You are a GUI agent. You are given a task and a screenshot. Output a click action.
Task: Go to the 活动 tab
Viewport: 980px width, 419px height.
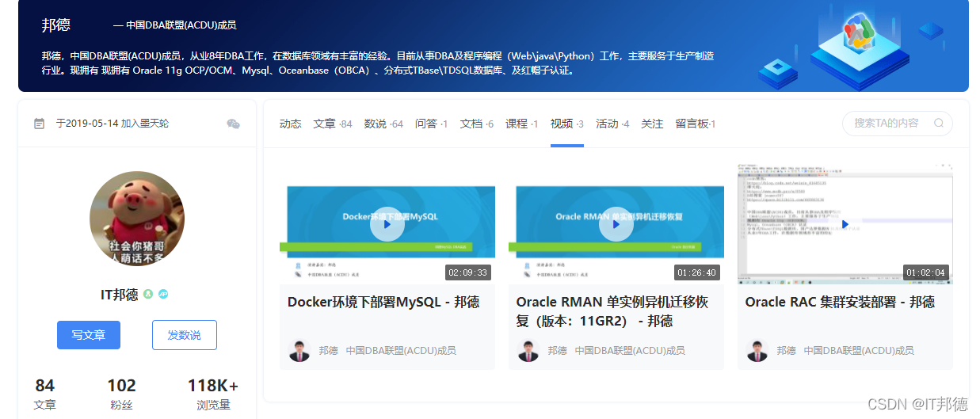pos(612,124)
